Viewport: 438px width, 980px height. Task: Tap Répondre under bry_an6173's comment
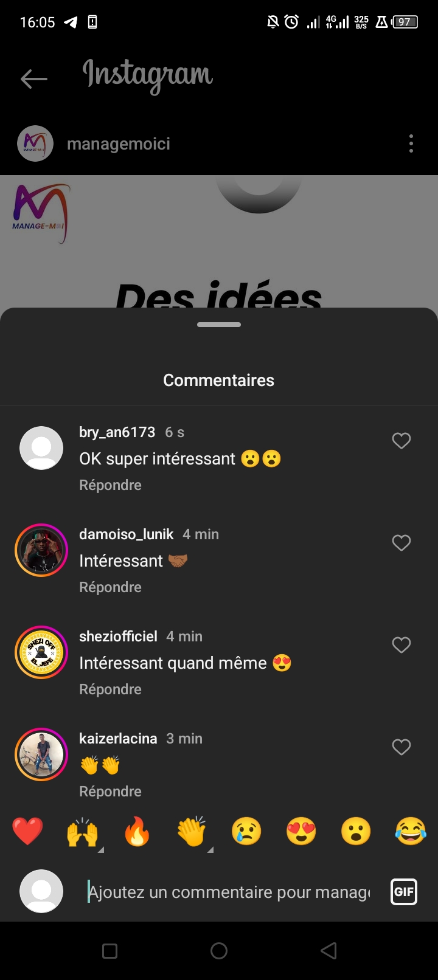(110, 485)
